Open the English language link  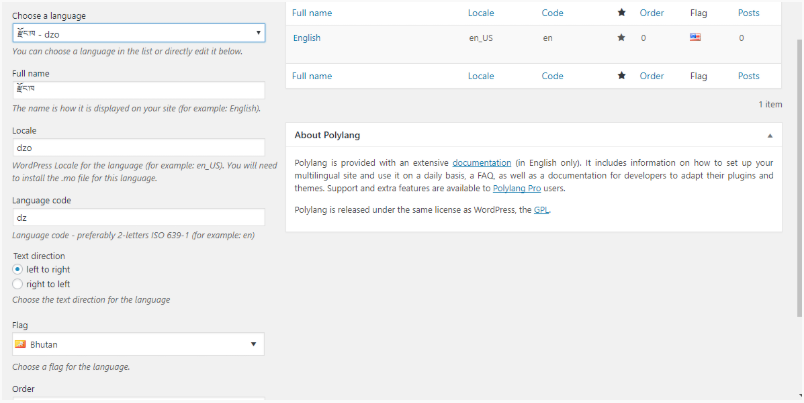(307, 38)
